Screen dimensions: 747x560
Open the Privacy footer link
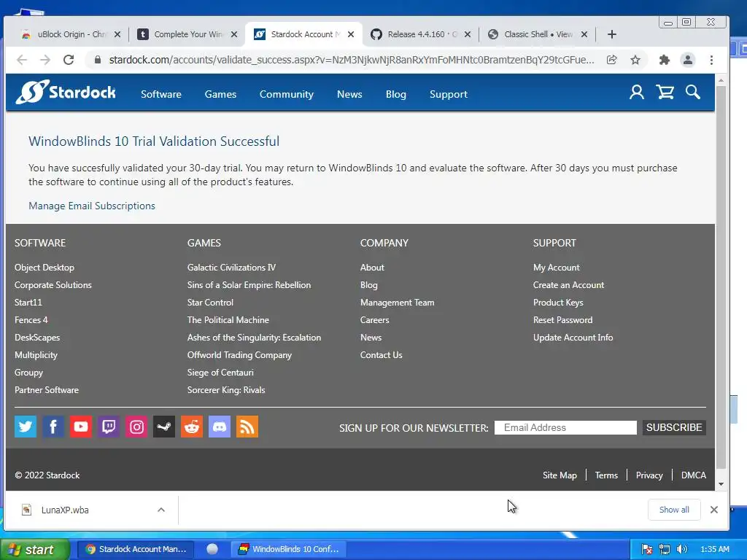click(649, 475)
